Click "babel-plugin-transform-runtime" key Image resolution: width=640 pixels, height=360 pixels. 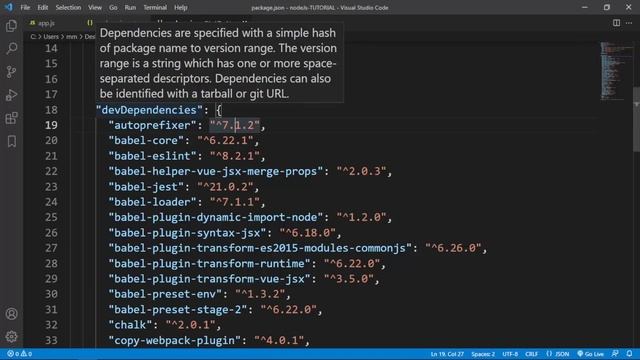pyautogui.click(x=209, y=263)
